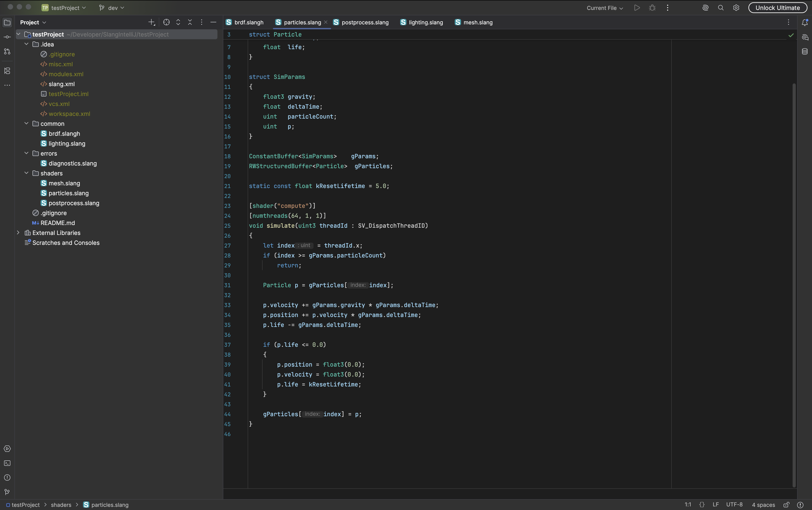This screenshot has width=812, height=510.
Task: Collapse the shaders folder
Action: (x=26, y=173)
